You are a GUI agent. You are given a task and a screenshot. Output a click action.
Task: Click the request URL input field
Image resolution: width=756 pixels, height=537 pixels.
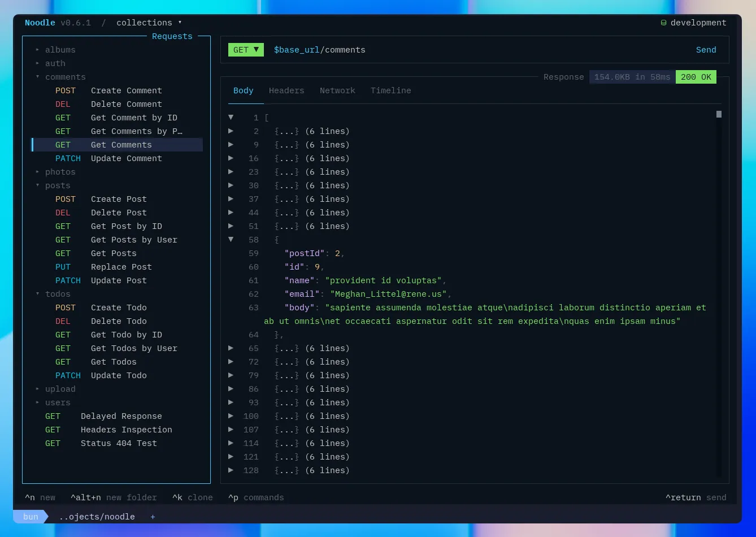click(479, 50)
